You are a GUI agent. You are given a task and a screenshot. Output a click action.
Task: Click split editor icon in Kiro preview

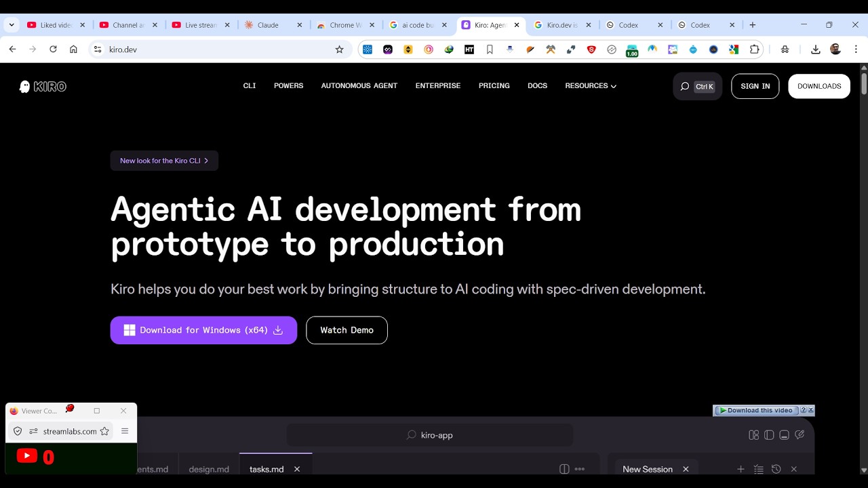[x=564, y=469]
